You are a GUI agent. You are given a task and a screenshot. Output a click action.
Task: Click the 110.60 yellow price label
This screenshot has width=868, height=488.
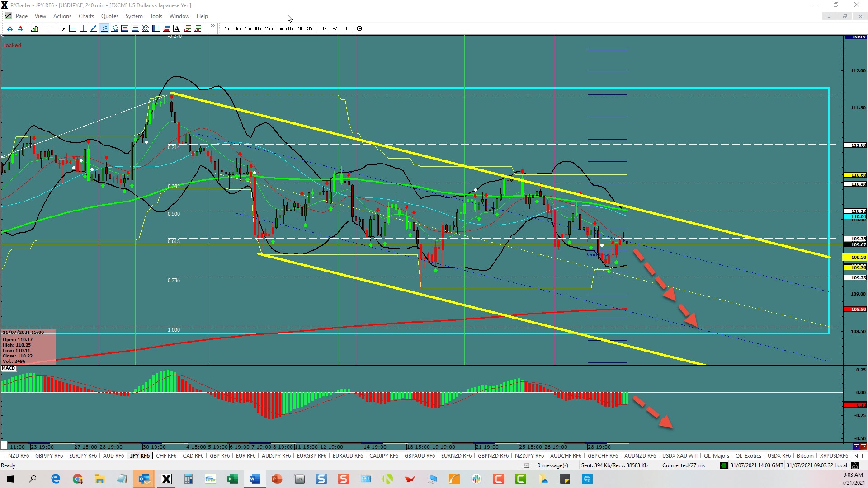[855, 175]
